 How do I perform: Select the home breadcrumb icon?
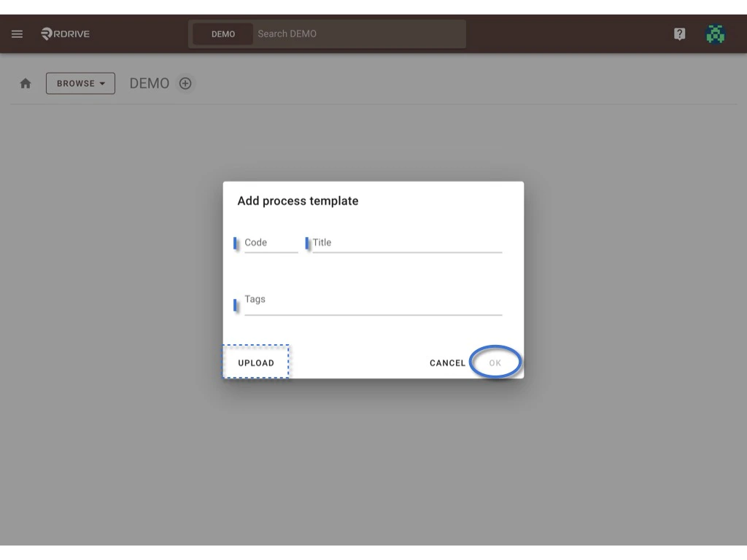point(25,83)
